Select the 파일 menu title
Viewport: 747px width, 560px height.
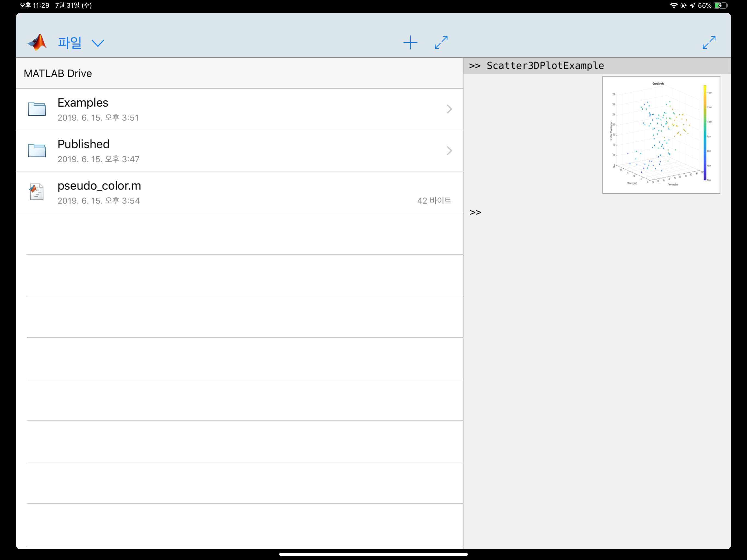point(69,43)
